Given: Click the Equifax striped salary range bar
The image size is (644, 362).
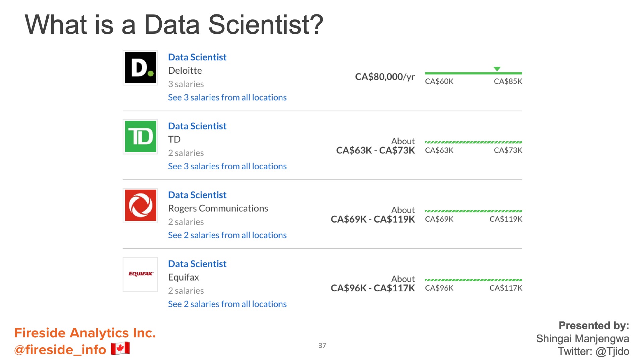Looking at the screenshot, I should click(x=473, y=280).
